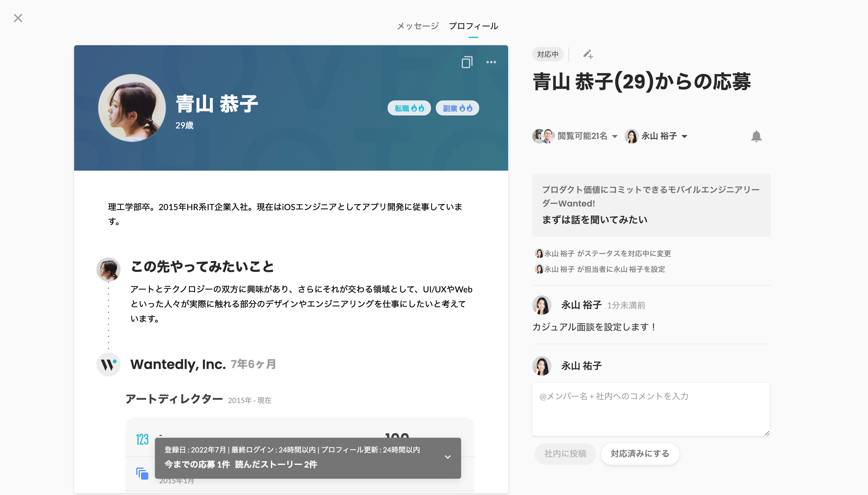Click the 社内に投稿 button
The height and width of the screenshot is (495, 868).
pyautogui.click(x=565, y=453)
